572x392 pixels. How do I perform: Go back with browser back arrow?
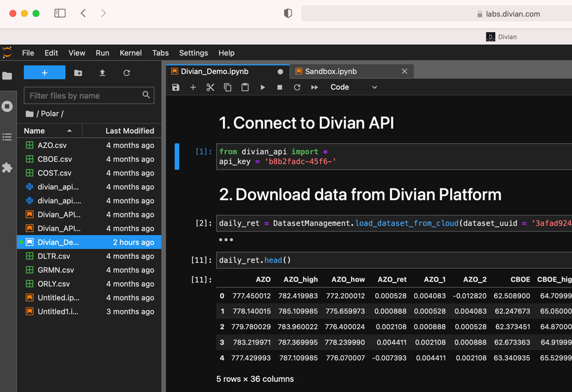pyautogui.click(x=83, y=14)
